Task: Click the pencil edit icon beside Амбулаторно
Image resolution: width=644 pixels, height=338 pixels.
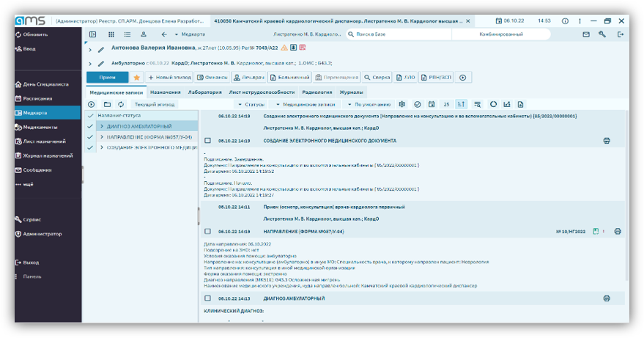Action: pos(101,64)
